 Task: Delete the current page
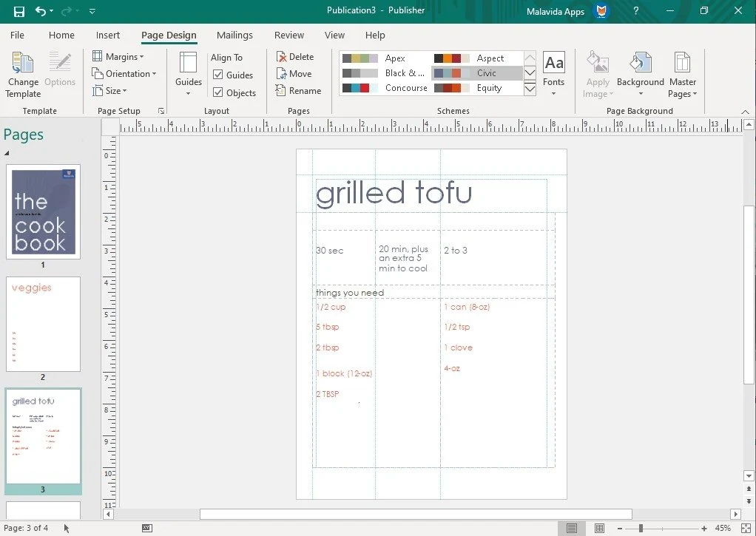coord(295,56)
